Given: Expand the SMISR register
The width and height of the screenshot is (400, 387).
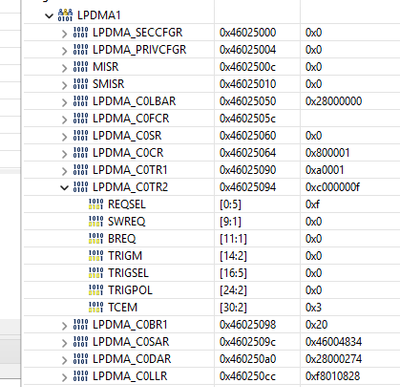Looking at the screenshot, I should coord(64,85).
